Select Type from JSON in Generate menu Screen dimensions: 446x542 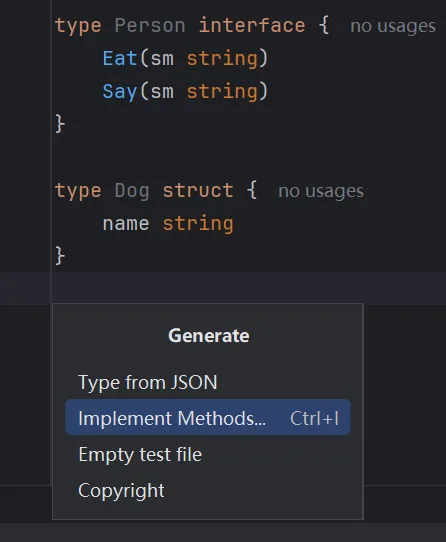coord(208,382)
